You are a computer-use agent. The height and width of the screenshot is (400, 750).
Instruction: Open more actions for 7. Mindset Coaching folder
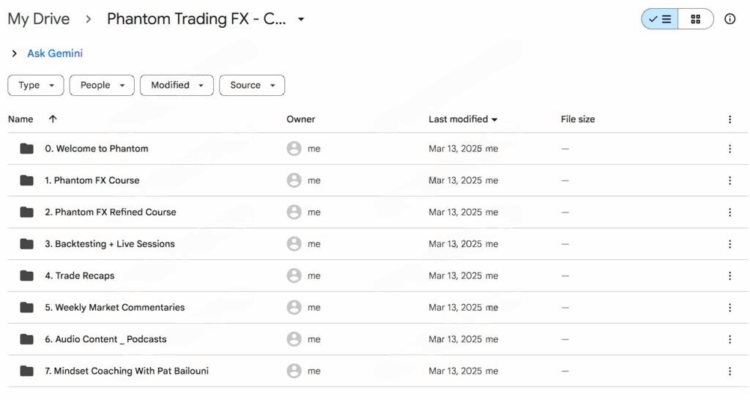pos(729,371)
